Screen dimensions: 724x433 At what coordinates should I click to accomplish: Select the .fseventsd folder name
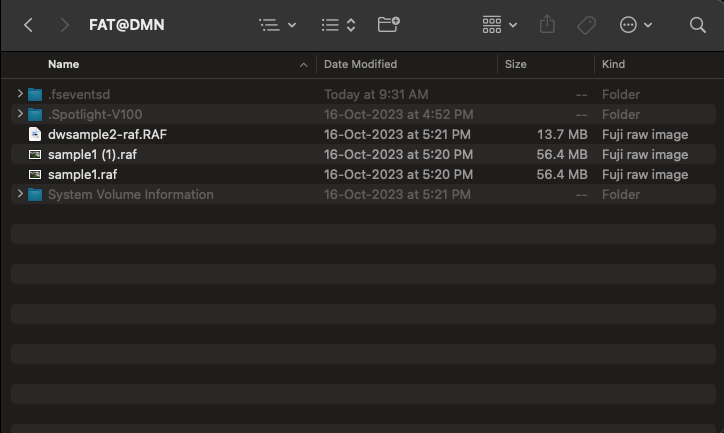[x=79, y=95]
